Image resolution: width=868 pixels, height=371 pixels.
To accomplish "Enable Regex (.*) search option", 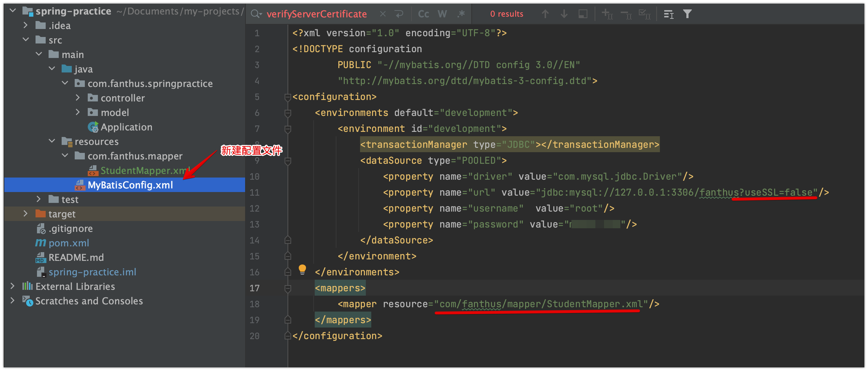I will 461,14.
